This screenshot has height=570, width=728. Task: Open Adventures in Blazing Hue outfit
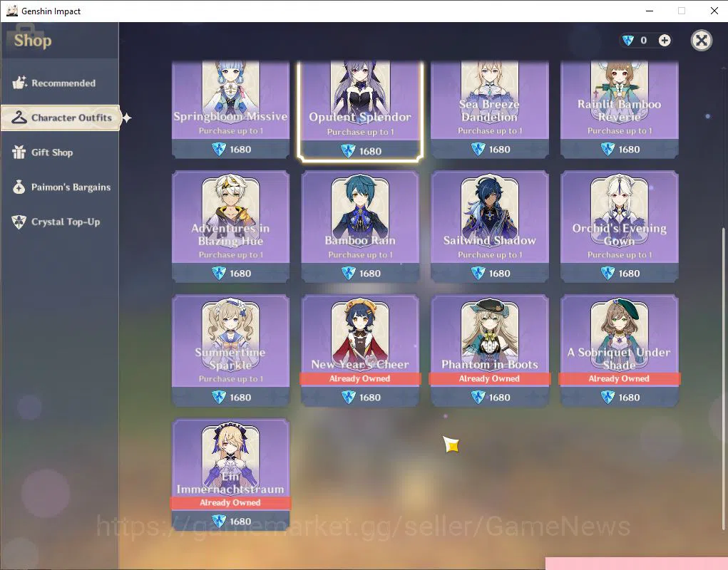pos(231,227)
